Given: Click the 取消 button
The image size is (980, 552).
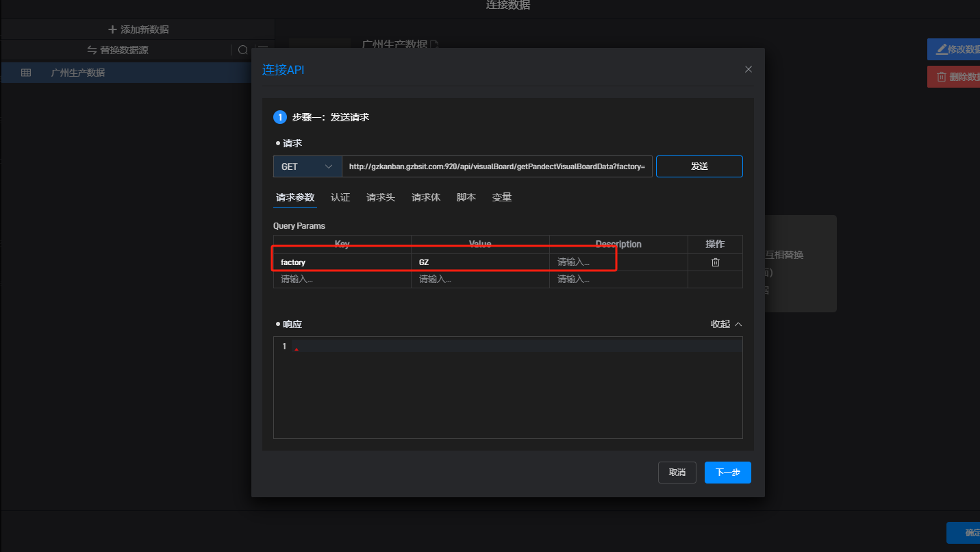Looking at the screenshot, I should [x=677, y=473].
